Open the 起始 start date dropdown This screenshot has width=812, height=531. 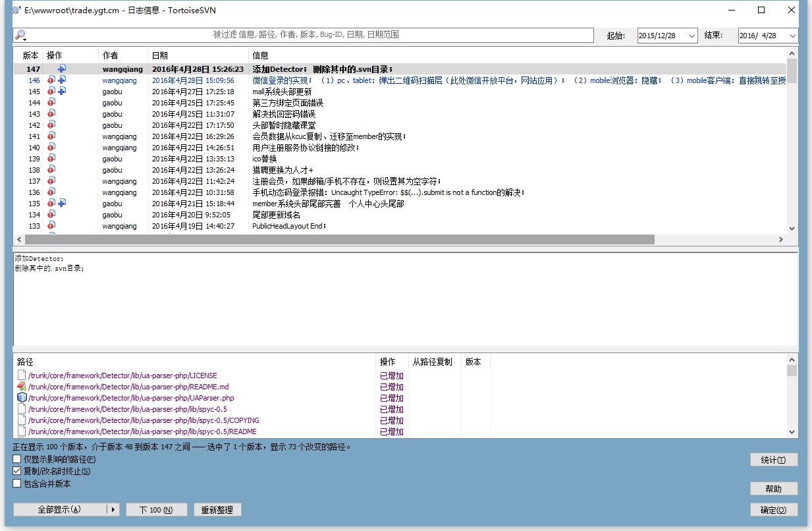tap(691, 36)
